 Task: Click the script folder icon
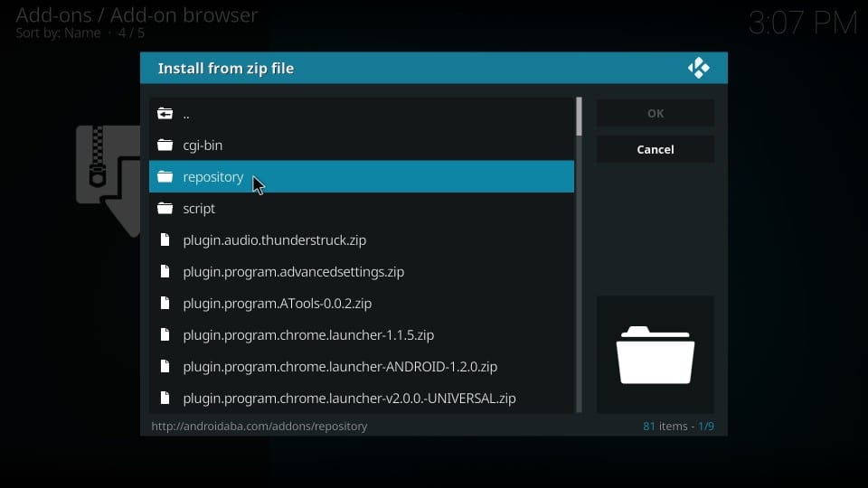(165, 208)
